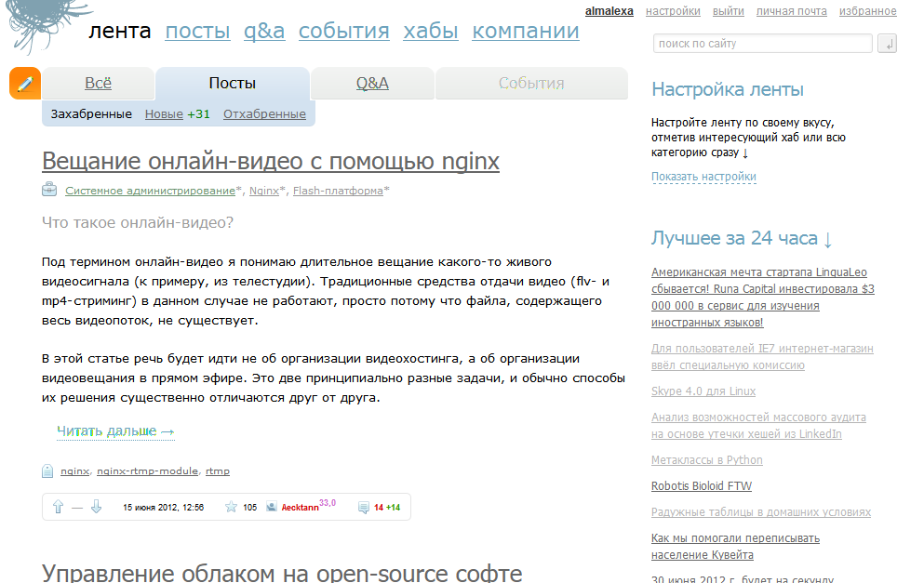The image size is (924, 583).
Task: Click the orange pencil icon to write a post
Action: pyautogui.click(x=23, y=83)
